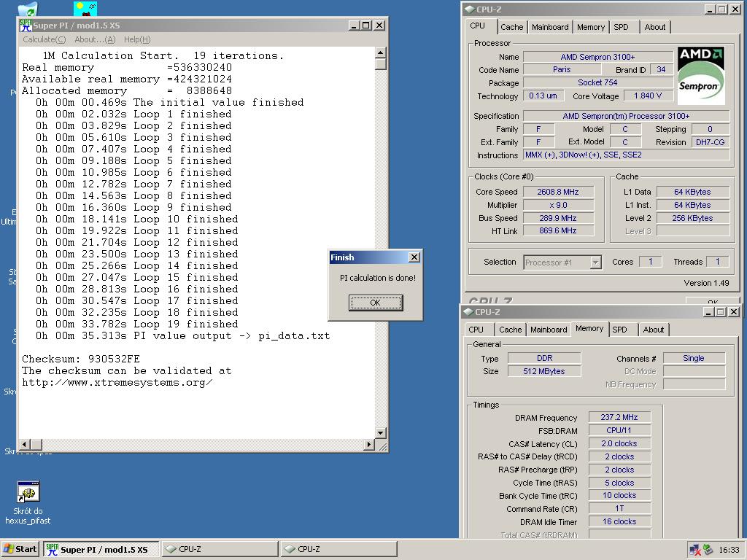The height and width of the screenshot is (560, 747).
Task: Click the Core Voltage value 1.840 V
Action: coord(648,96)
